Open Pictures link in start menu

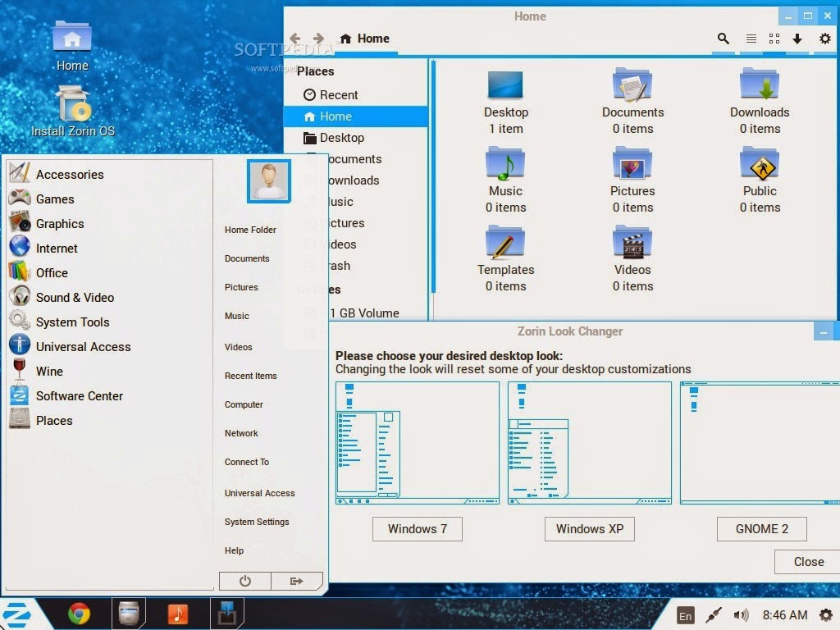(x=241, y=287)
